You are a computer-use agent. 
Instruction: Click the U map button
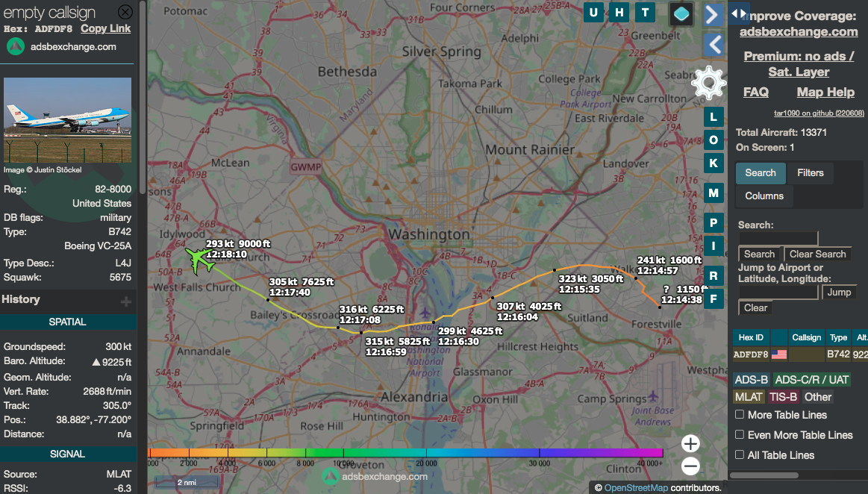(593, 12)
